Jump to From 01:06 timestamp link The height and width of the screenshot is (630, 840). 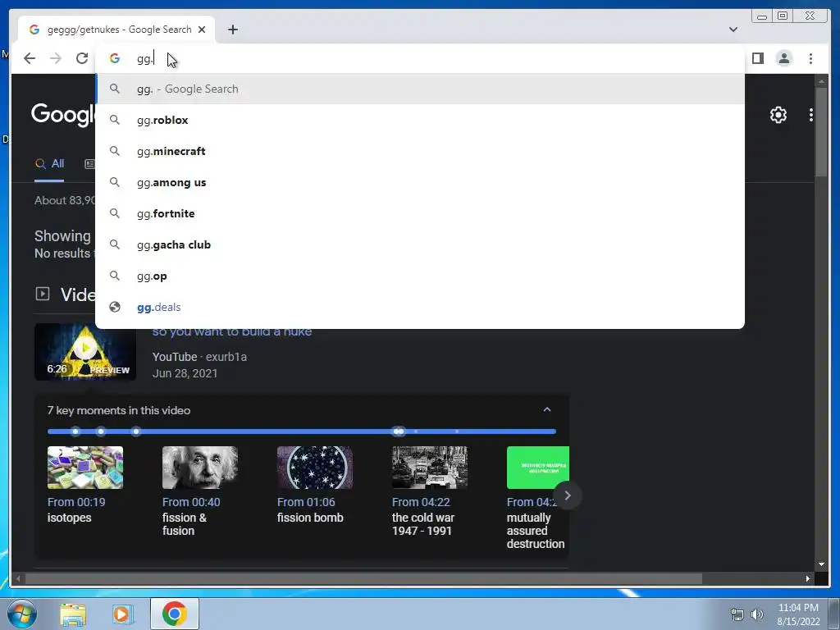click(x=306, y=503)
